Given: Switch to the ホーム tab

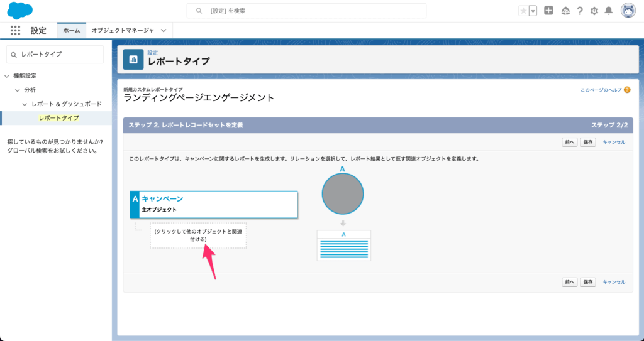Looking at the screenshot, I should coord(72,30).
